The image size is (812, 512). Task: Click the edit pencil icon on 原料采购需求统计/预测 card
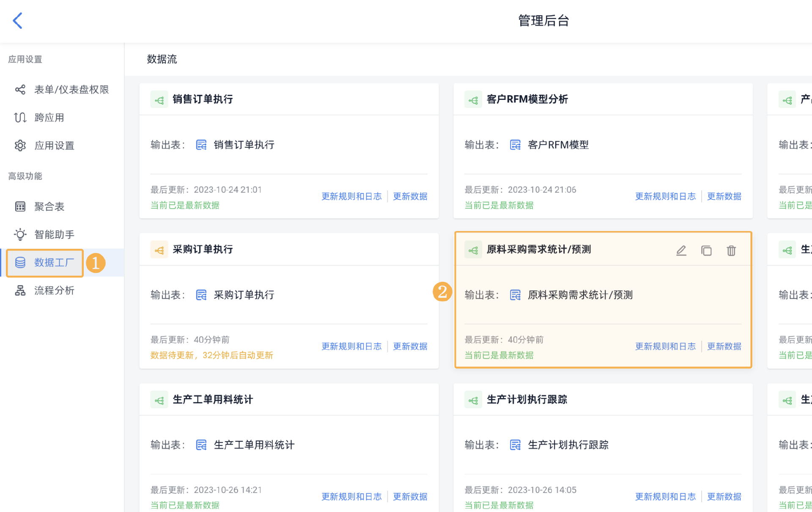(x=681, y=250)
